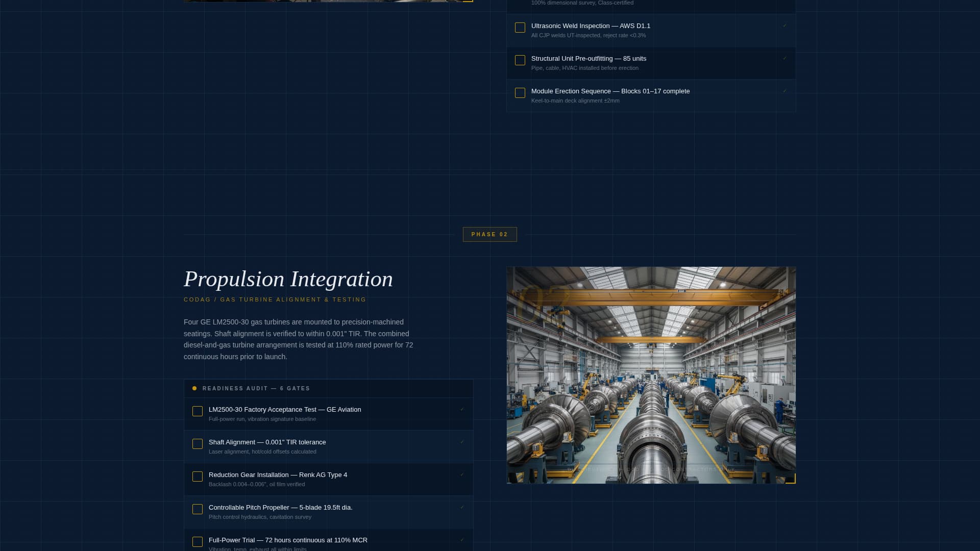The height and width of the screenshot is (551, 980).
Task: Select the PHASE 02 badge
Action: tap(489, 234)
